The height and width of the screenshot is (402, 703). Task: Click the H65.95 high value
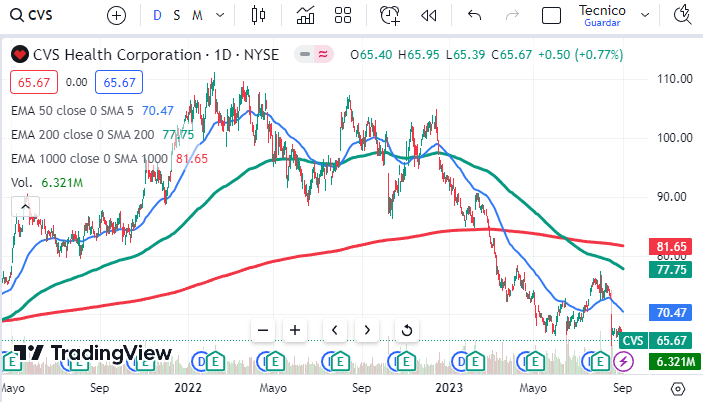point(419,55)
